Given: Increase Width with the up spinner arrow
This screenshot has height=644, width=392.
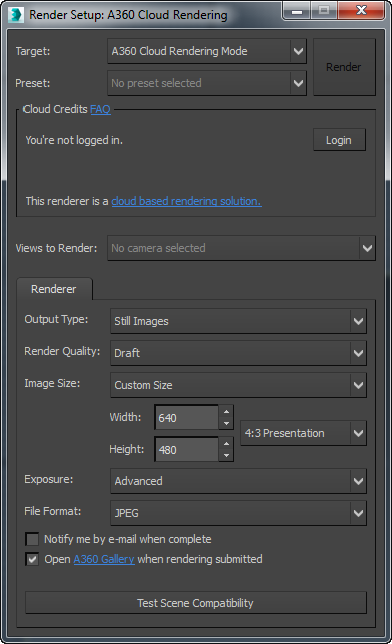Looking at the screenshot, I should click(x=226, y=412).
